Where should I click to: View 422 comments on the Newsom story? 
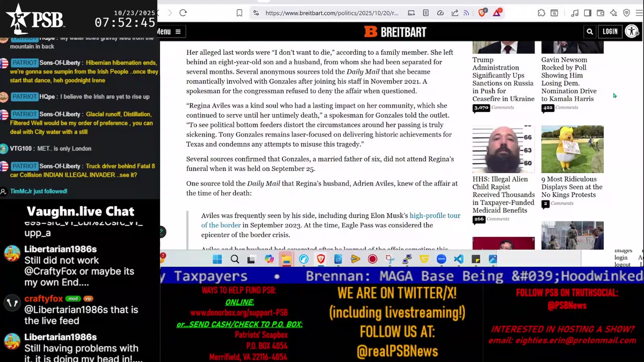(560, 108)
